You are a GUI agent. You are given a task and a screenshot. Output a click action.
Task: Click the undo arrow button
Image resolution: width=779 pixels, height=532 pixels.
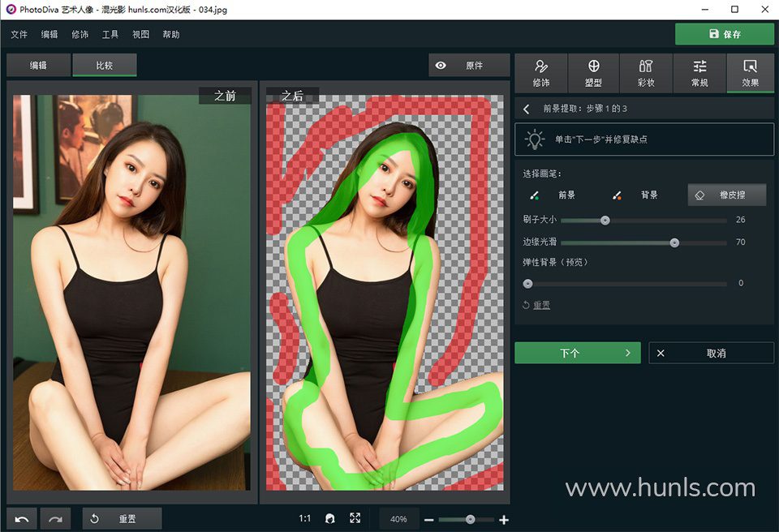[x=22, y=519]
